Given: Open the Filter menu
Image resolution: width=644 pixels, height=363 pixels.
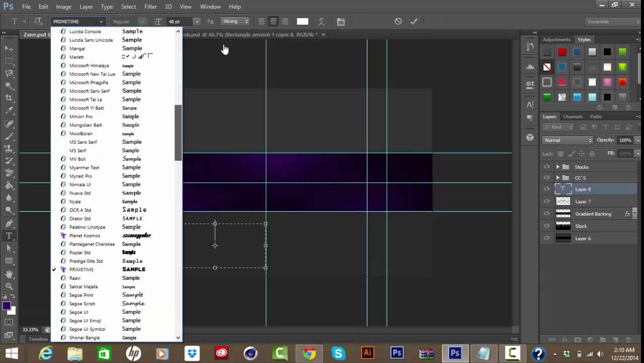Looking at the screenshot, I should pos(150,7).
